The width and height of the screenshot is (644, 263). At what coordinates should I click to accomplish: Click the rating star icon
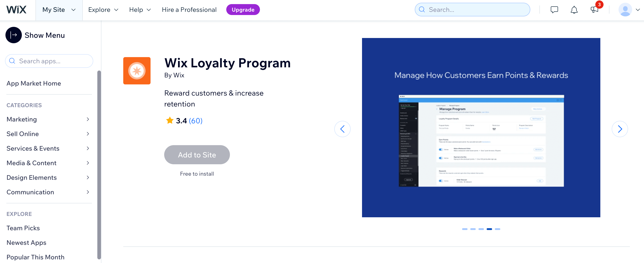click(170, 121)
